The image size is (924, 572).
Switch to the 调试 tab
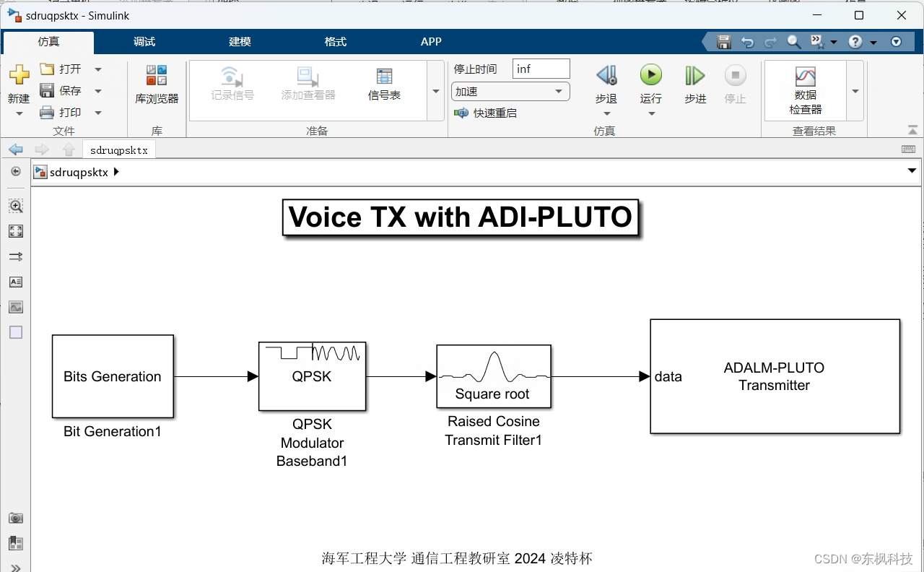144,42
